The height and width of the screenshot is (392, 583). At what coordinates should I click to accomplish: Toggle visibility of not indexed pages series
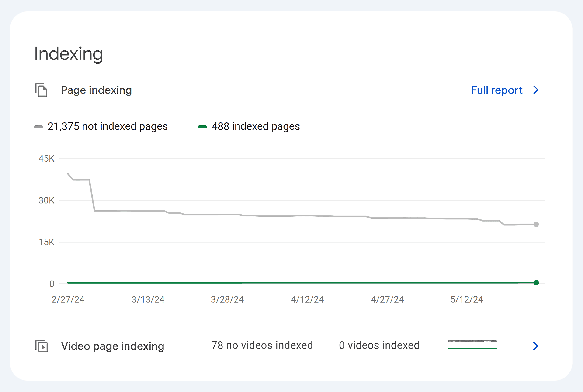[108, 126]
